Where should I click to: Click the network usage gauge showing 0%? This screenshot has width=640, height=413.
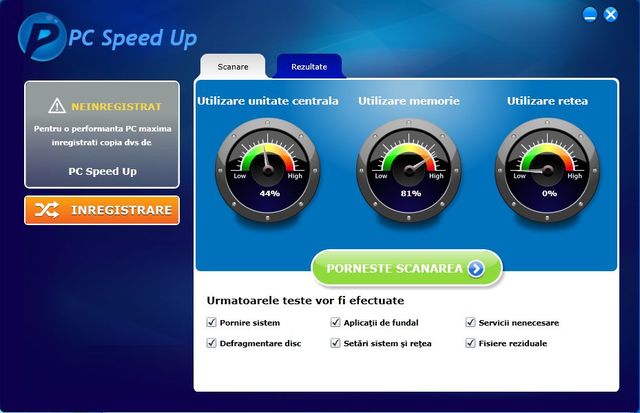547,170
